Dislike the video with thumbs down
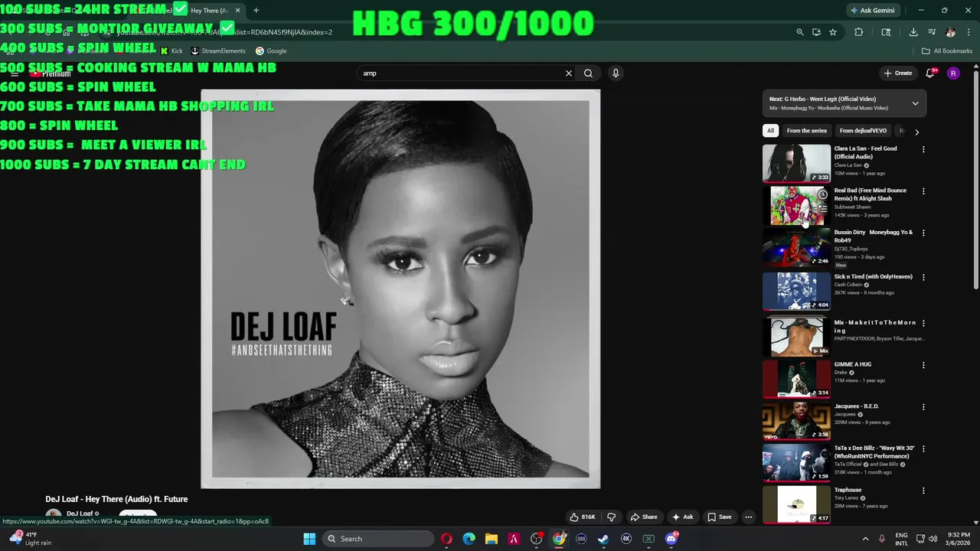980x551 pixels. [611, 517]
